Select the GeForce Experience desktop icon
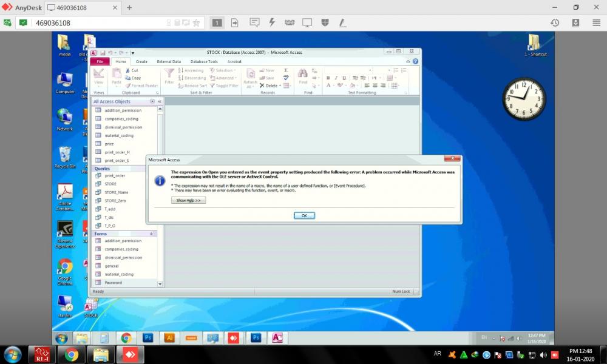Screen dimensions: 607x364 pyautogui.click(x=65, y=234)
